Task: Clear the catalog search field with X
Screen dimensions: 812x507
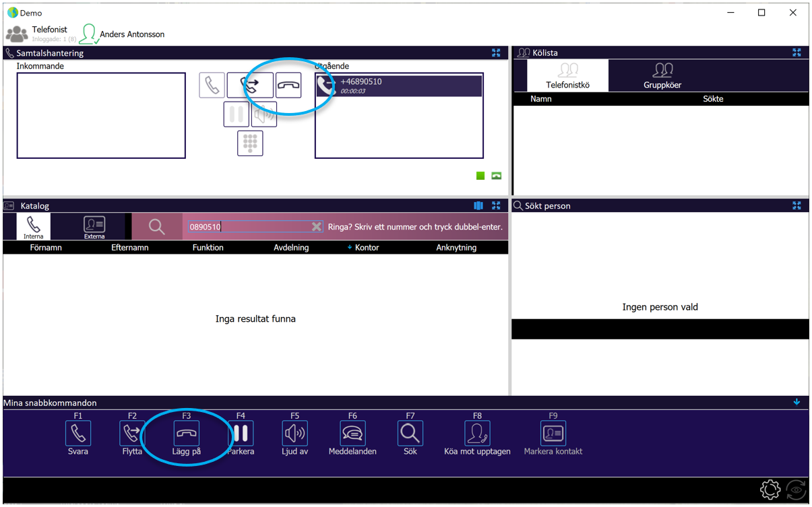Action: click(x=317, y=227)
